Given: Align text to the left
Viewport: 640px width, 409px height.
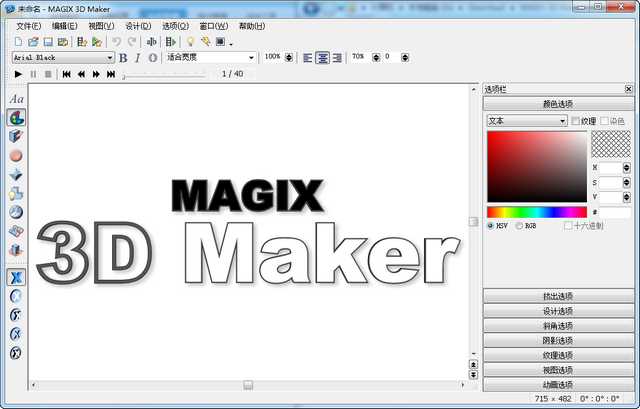Looking at the screenshot, I should tap(308, 58).
